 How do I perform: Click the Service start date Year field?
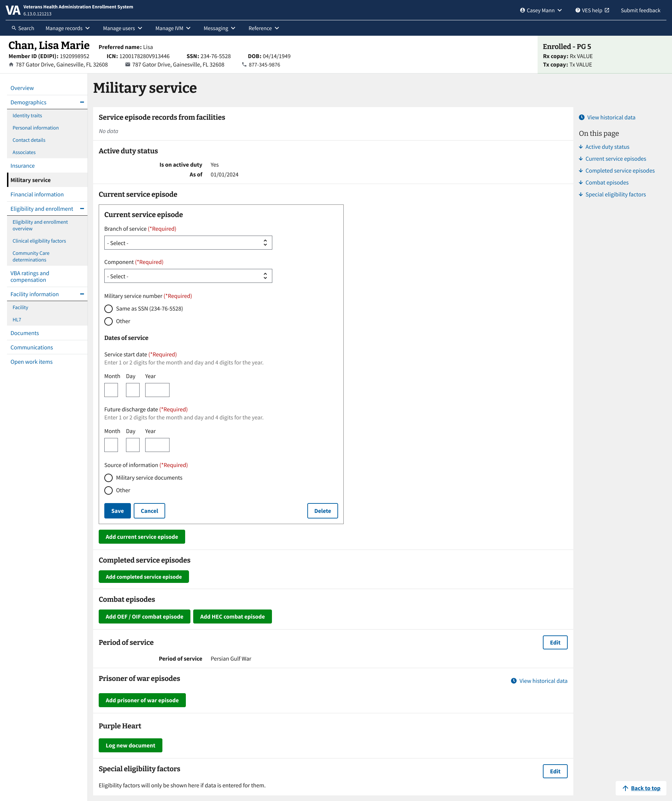157,390
